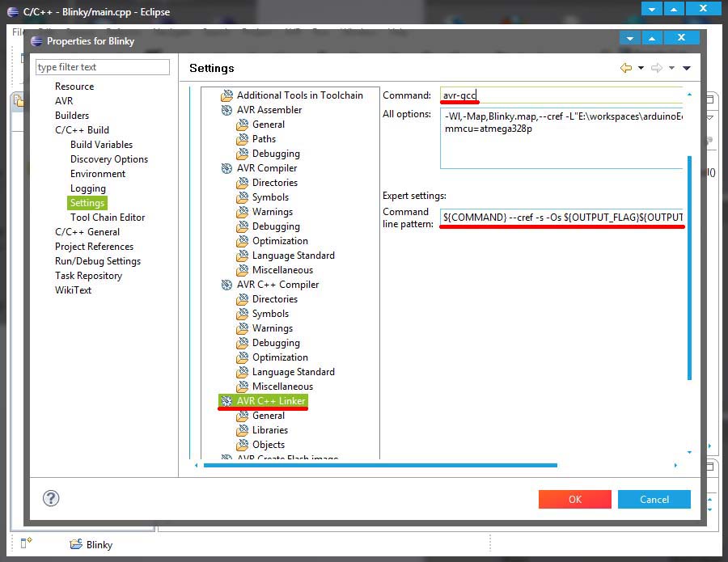Select Optimization under AVR C++ Compiler
Screen dimensions: 728x562
click(x=280, y=357)
